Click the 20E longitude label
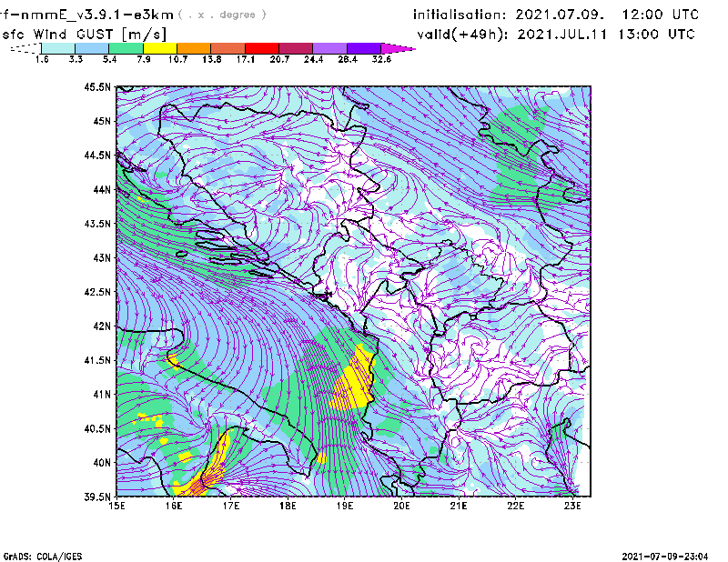The image size is (728, 562). (x=401, y=506)
